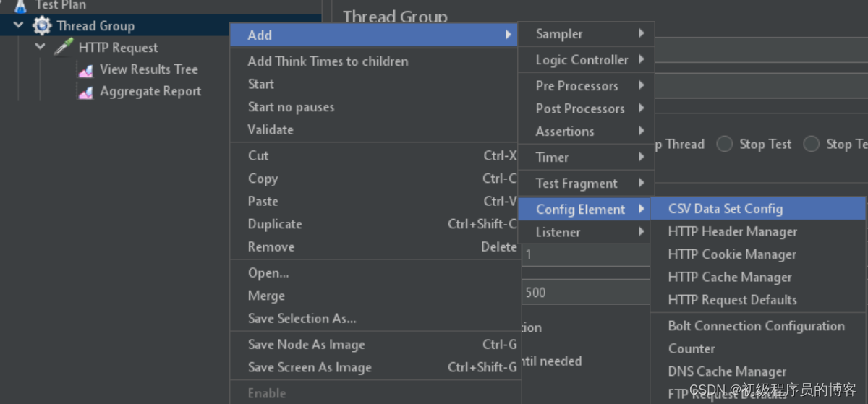This screenshot has width=868, height=404.
Task: Select the rightmost partially visible Stop radio button
Action: click(x=812, y=144)
